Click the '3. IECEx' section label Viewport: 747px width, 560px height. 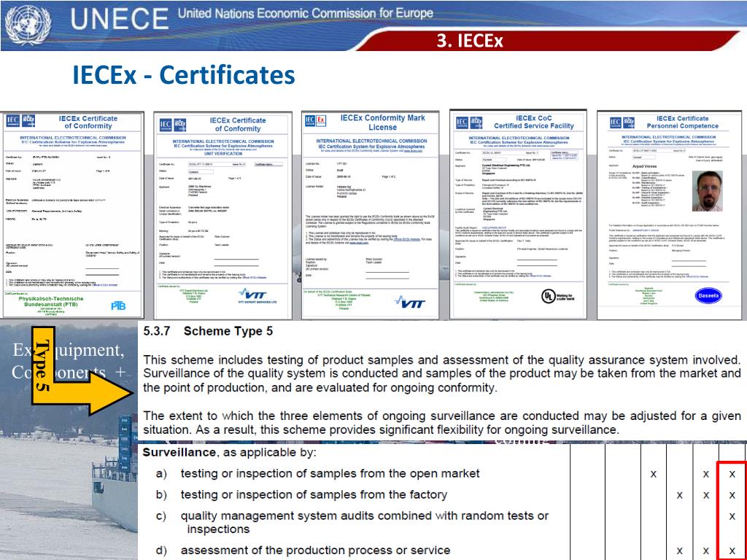pyautogui.click(x=470, y=41)
